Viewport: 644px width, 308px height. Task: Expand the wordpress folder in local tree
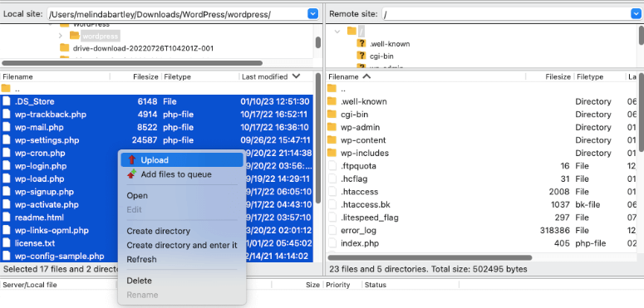tap(61, 36)
